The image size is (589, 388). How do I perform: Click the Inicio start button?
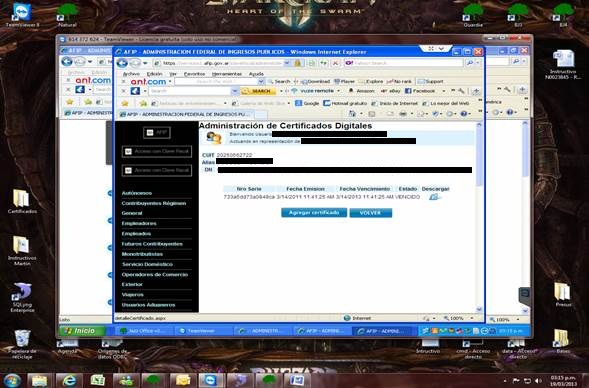pyautogui.click(x=82, y=331)
